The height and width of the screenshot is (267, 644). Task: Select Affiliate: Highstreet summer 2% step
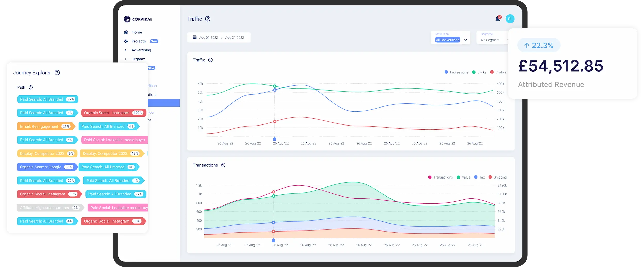point(50,208)
